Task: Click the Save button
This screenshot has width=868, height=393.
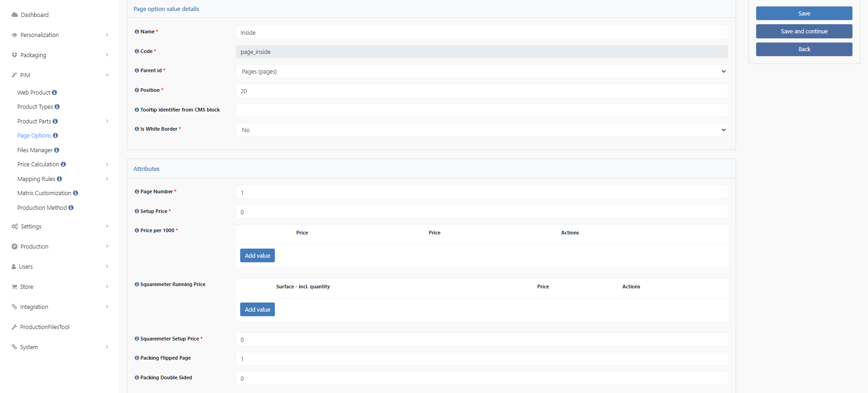Action: click(804, 13)
